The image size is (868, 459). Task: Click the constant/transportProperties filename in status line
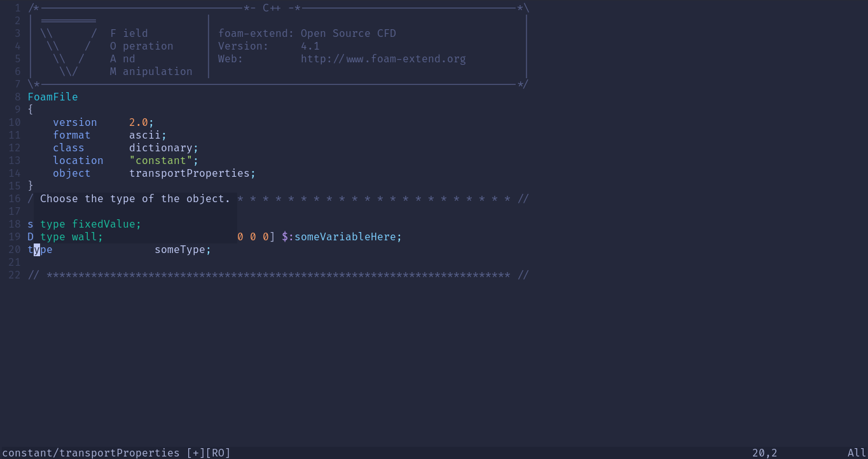point(91,453)
